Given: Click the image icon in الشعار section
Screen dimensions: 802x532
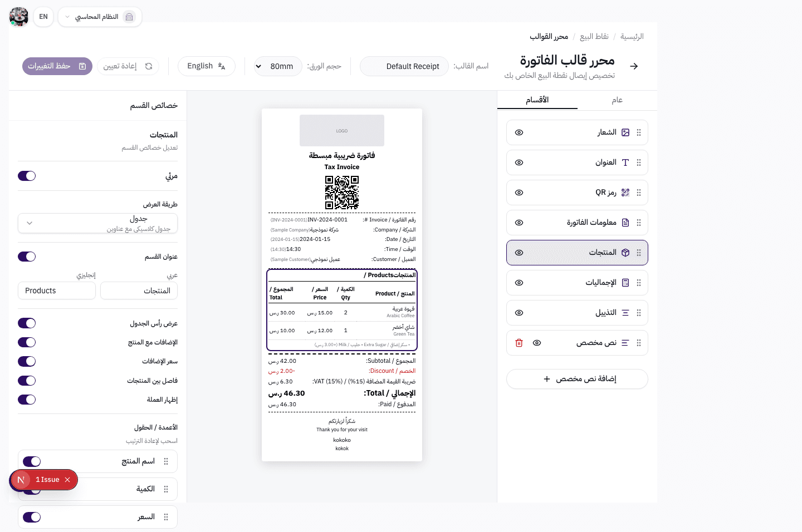Looking at the screenshot, I should pyautogui.click(x=625, y=132).
